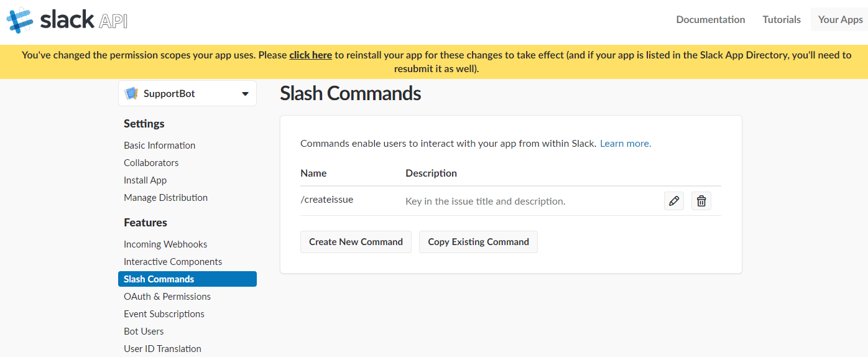Edit the /createissue command with the pencil icon
This screenshot has width=868, height=357.
673,201
